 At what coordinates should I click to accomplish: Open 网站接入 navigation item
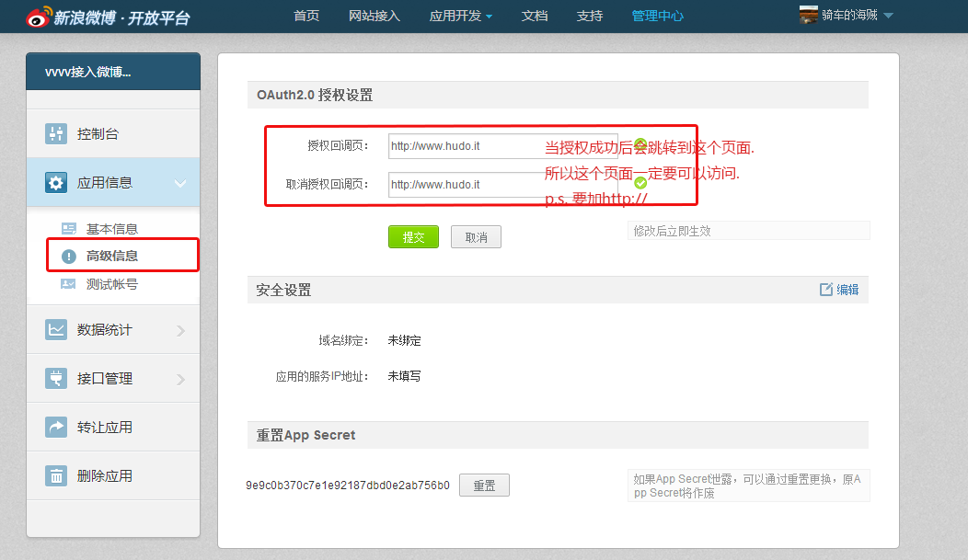(375, 16)
